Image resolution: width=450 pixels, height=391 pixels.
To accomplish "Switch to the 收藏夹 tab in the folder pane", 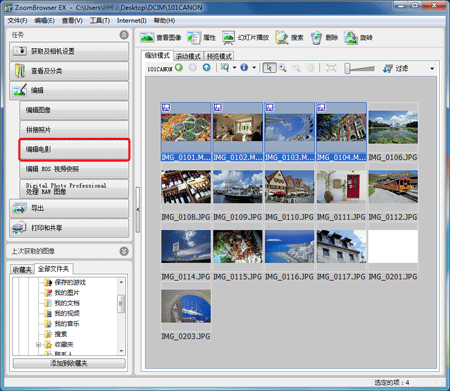I will click(22, 269).
